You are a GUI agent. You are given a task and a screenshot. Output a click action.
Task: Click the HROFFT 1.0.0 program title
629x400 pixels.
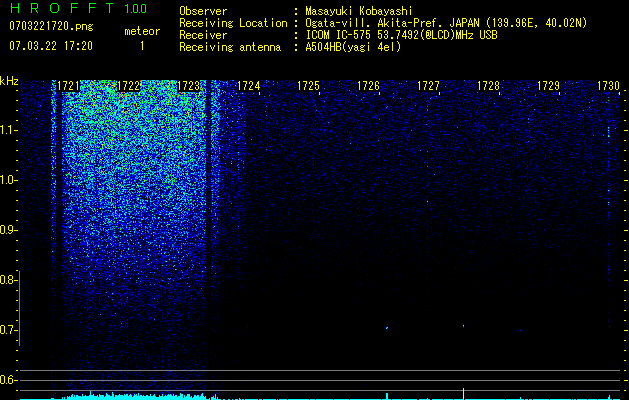click(x=78, y=8)
